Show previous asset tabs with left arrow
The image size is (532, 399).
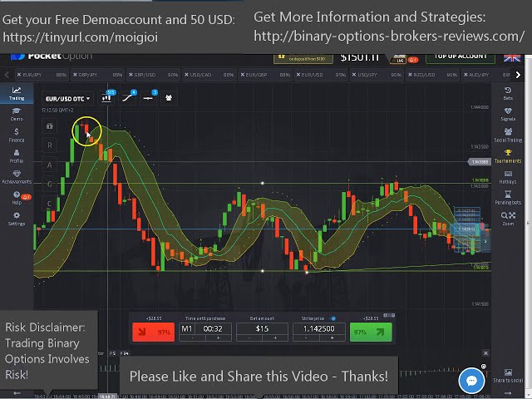point(7,75)
